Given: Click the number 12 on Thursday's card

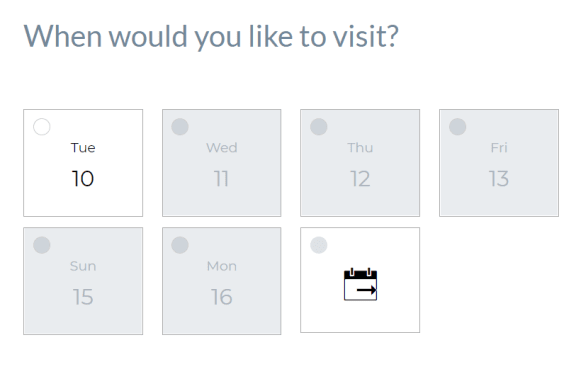Looking at the screenshot, I should (x=360, y=179).
